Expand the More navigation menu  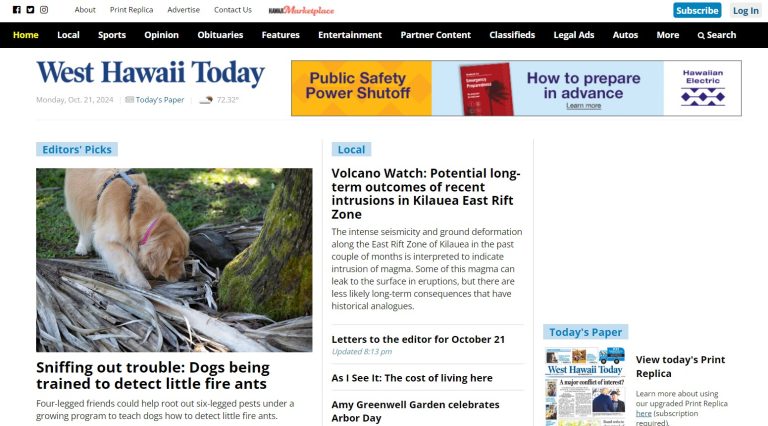point(668,35)
